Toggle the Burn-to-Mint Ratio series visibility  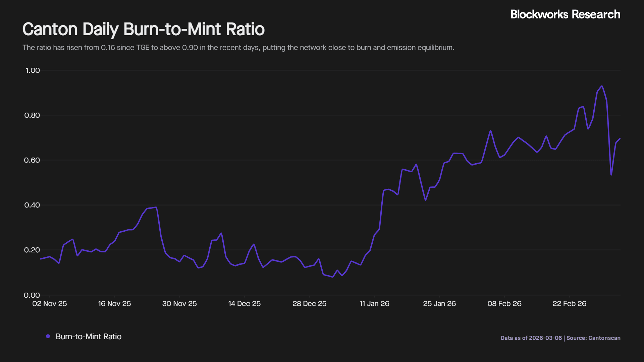[88, 337]
